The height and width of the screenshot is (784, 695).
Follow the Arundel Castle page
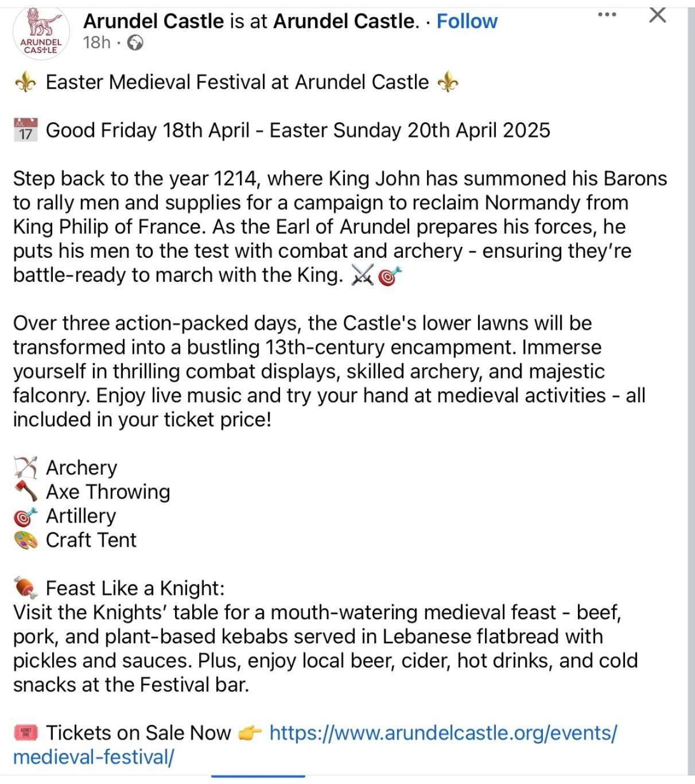467,21
